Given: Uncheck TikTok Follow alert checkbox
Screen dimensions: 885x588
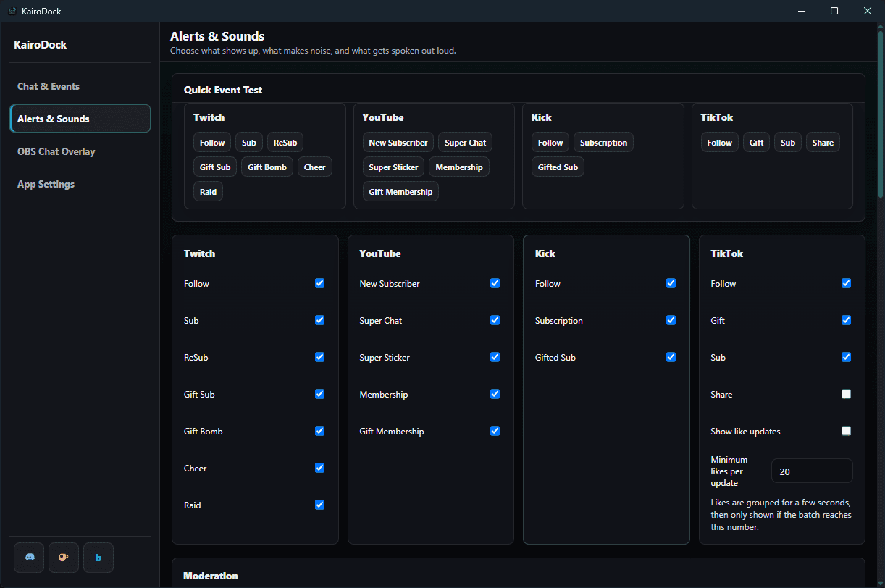Looking at the screenshot, I should pos(846,283).
